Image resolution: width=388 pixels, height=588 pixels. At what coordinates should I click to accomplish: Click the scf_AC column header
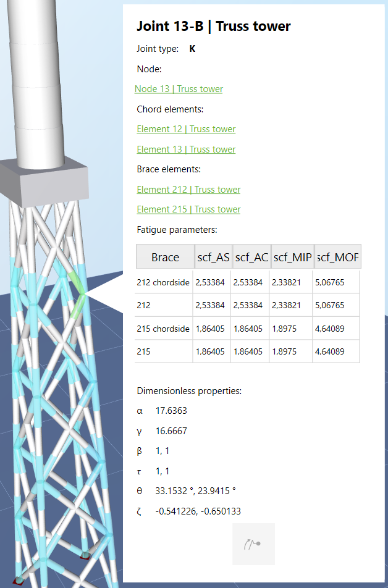tap(251, 257)
